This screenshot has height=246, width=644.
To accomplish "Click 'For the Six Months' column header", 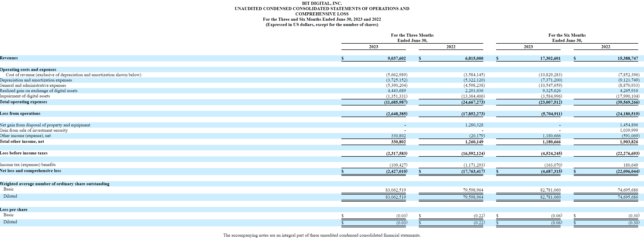I will [x=567, y=35].
